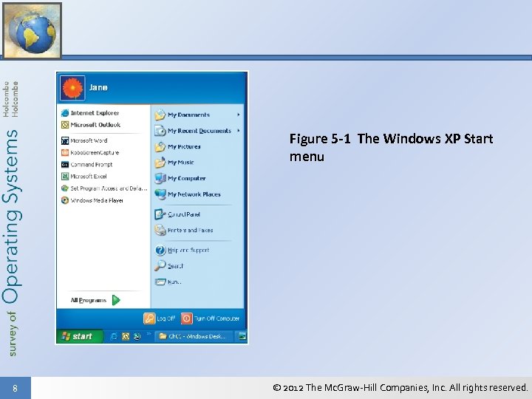Open Command Prompt from Start menu
The image size is (532, 399).
(87, 165)
